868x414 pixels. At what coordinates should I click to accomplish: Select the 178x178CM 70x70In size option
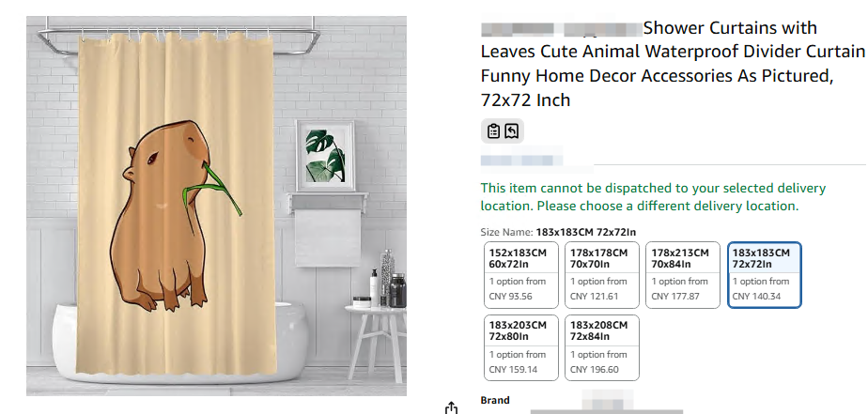[601, 275]
